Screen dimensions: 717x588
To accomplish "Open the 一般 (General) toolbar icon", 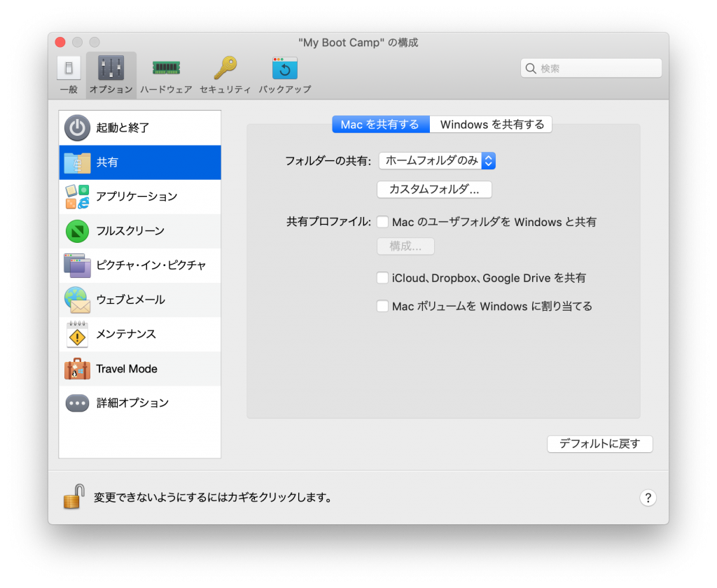I will pyautogui.click(x=69, y=69).
